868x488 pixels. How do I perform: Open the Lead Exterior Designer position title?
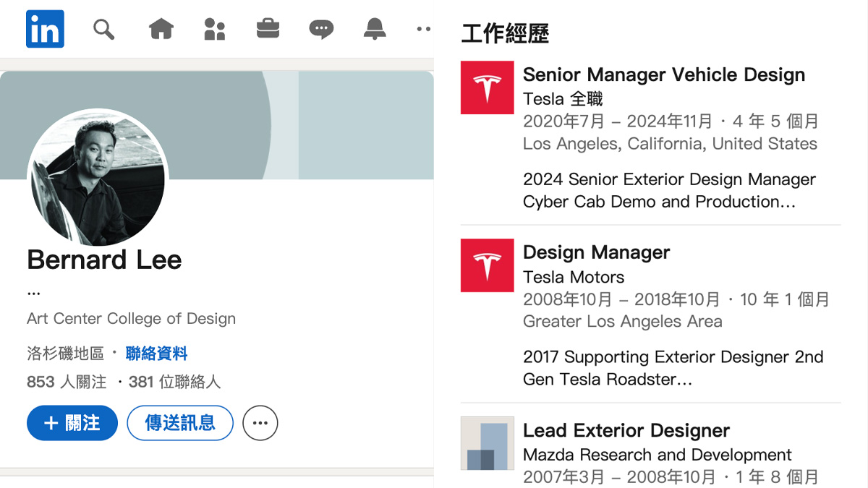coord(626,430)
